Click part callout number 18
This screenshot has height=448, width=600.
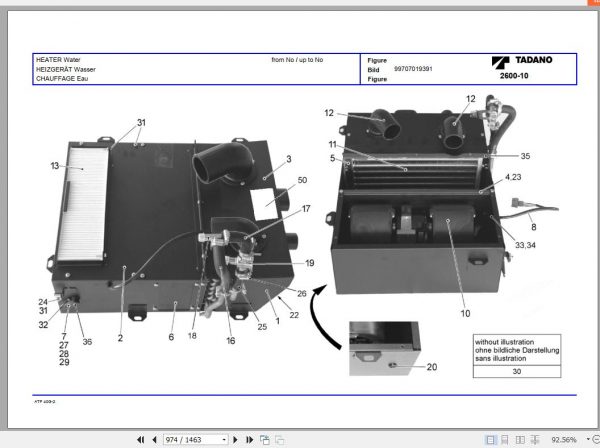192,336
